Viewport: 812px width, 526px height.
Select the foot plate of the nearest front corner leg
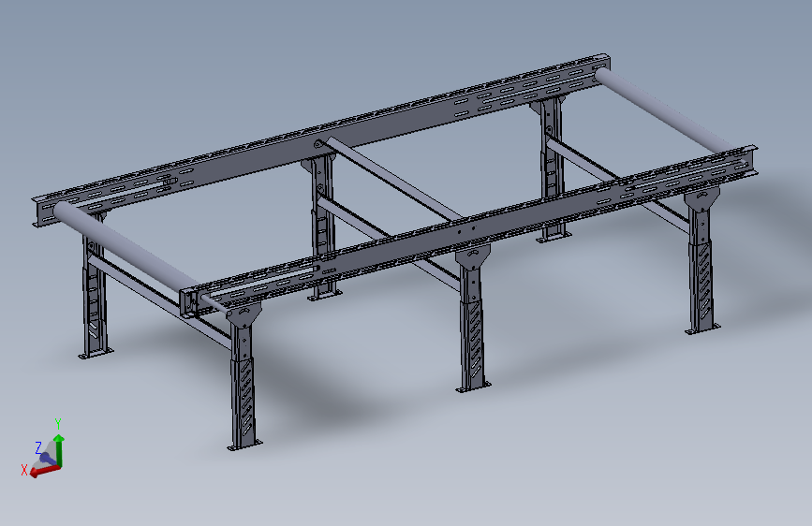pyautogui.click(x=244, y=445)
